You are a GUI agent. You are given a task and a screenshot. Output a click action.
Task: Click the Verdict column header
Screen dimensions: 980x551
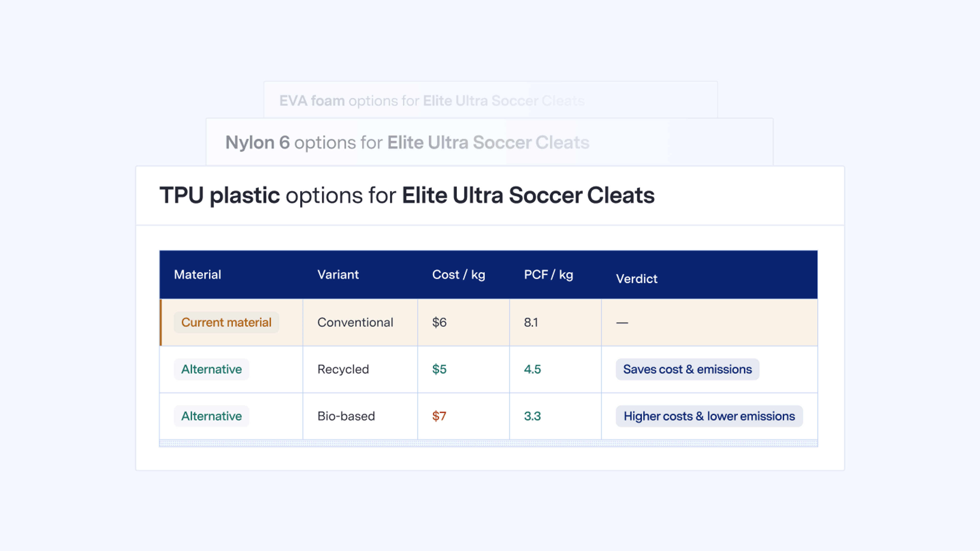636,279
